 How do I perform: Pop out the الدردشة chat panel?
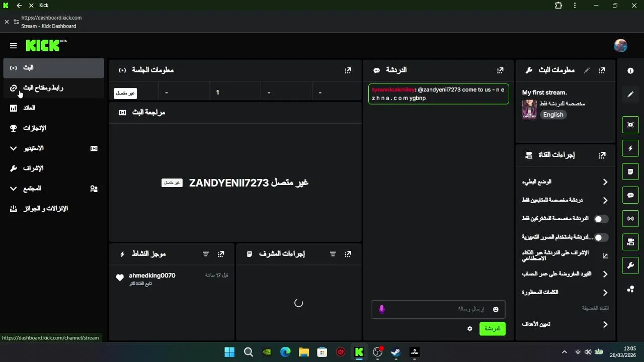tap(500, 70)
